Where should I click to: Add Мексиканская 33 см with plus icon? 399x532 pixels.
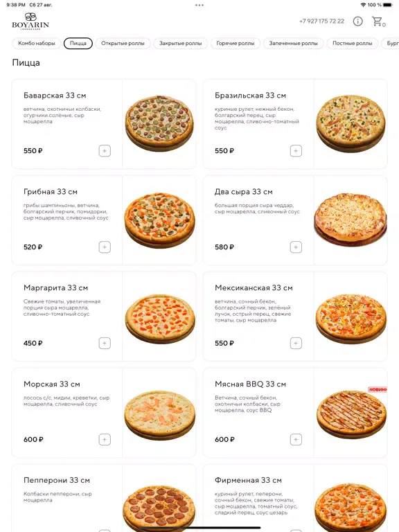296,343
